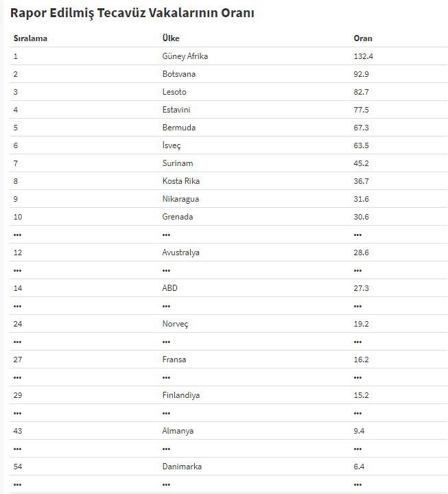The width and height of the screenshot is (448, 494).
Task: Select the Avustralya country cell
Action: 181,252
